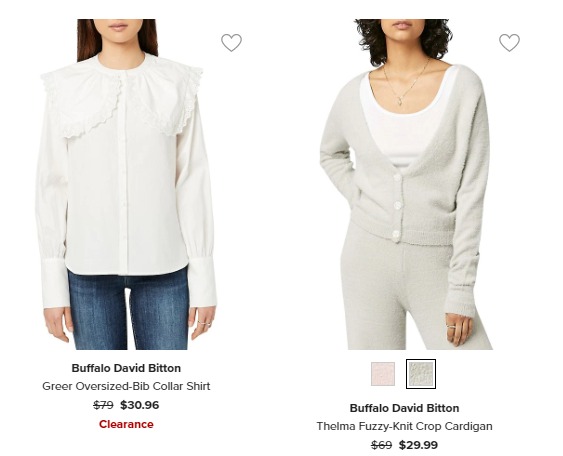This screenshot has width=563, height=456.
Task: Open the gray fuzzy cardigan product photo
Action: tap(405, 184)
